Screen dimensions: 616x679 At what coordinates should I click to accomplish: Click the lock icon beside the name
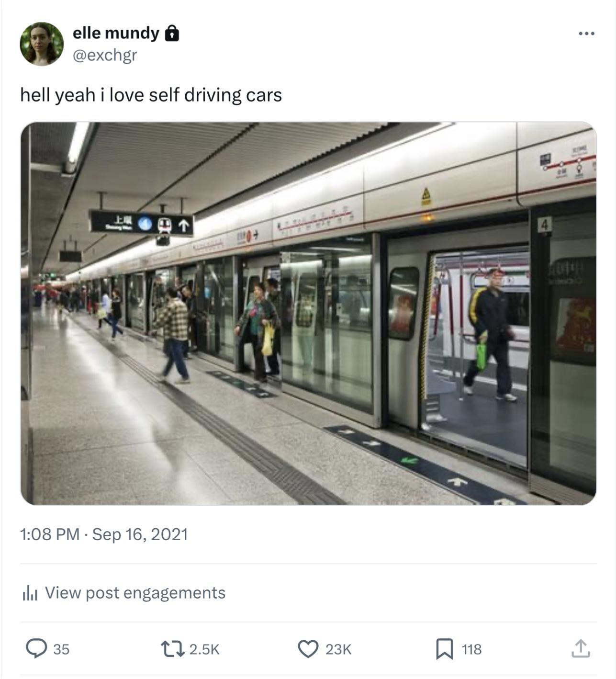pyautogui.click(x=172, y=34)
